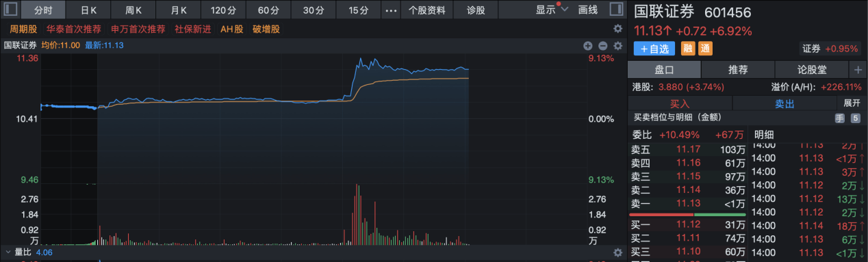Open 诊股 stock diagnosis tab
This screenshot has height=262, width=868.
(x=476, y=10)
